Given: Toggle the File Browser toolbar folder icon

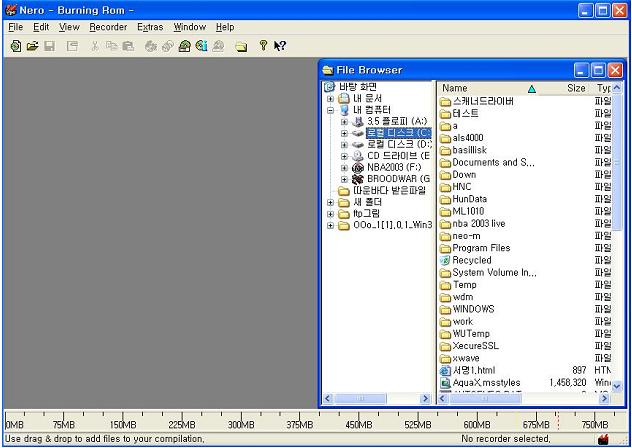Looking at the screenshot, I should 241,47.
